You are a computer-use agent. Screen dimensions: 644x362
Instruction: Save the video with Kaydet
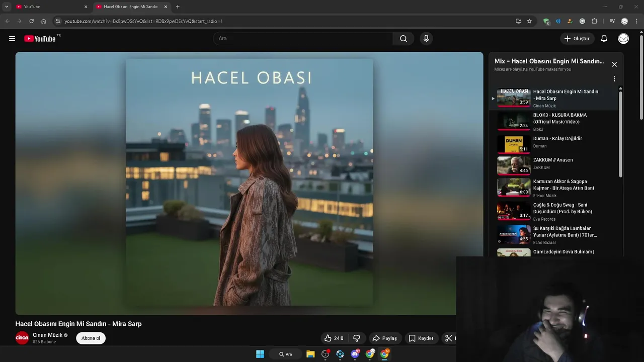[x=421, y=338]
